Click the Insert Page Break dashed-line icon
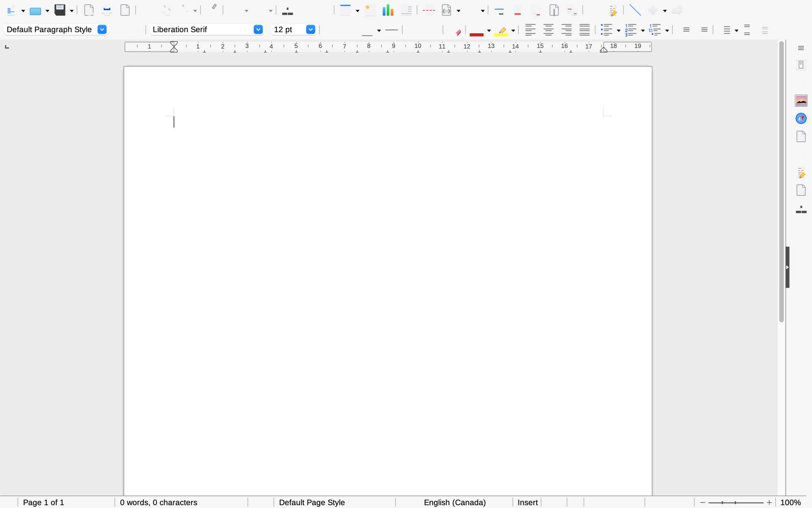The width and height of the screenshot is (812, 508). click(x=428, y=10)
